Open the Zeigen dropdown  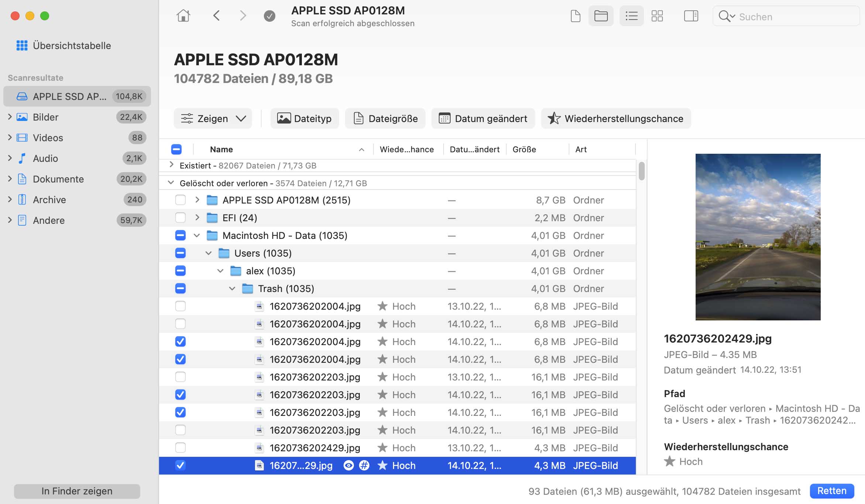(213, 118)
